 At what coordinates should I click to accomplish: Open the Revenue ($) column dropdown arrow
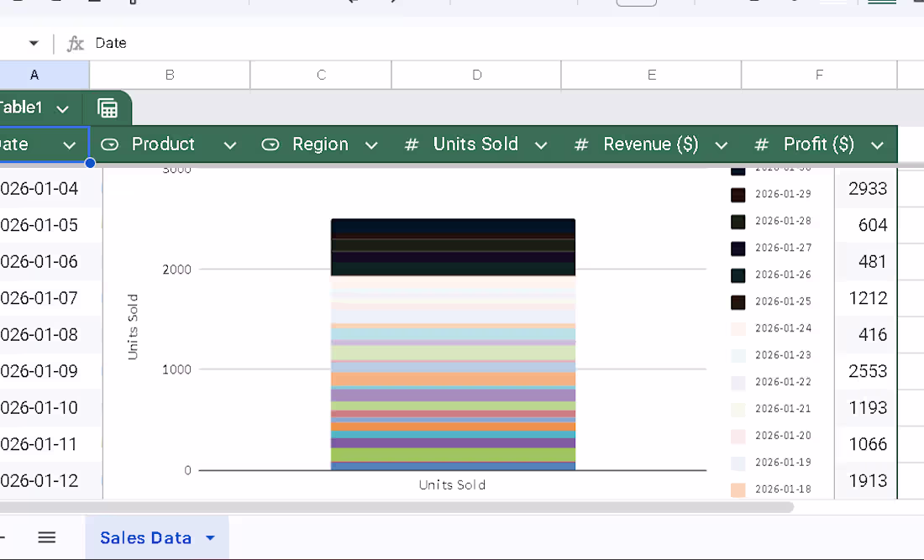click(722, 145)
